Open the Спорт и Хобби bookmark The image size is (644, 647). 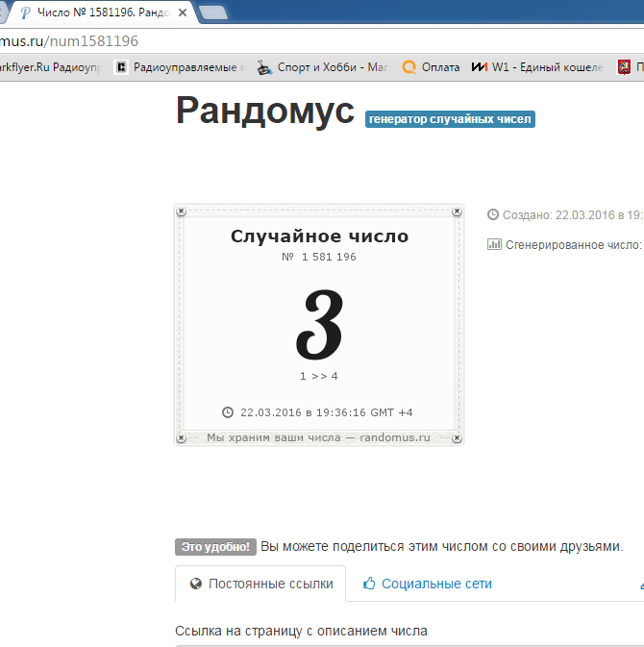(x=322, y=67)
